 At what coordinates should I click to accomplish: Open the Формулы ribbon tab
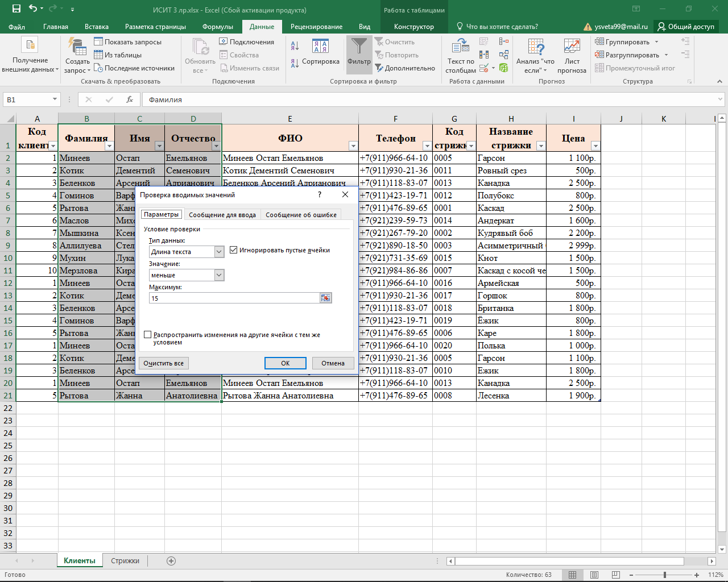tap(217, 27)
